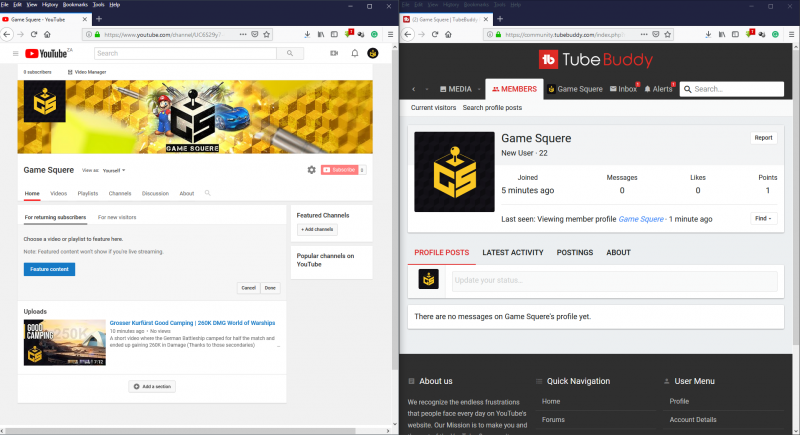Open the Find dropdown on profile
The image size is (800, 435).
click(764, 218)
